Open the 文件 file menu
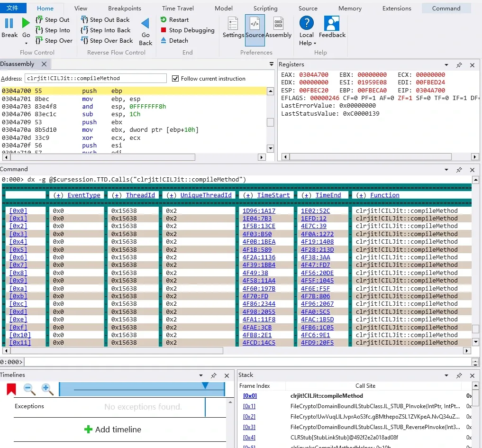Screen dimensions: 482x448 tap(13, 8)
